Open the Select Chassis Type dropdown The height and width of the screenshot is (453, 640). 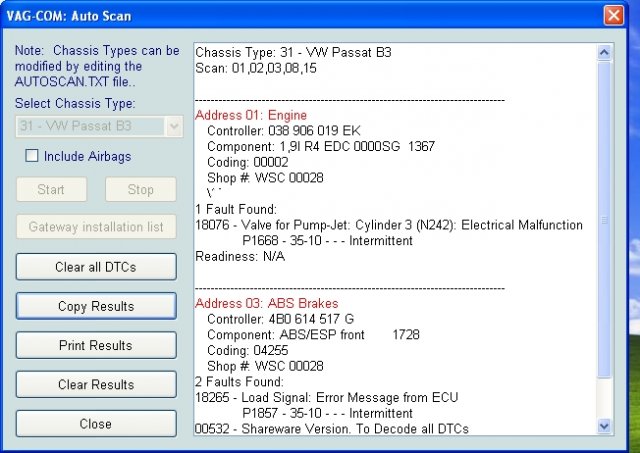[174, 126]
